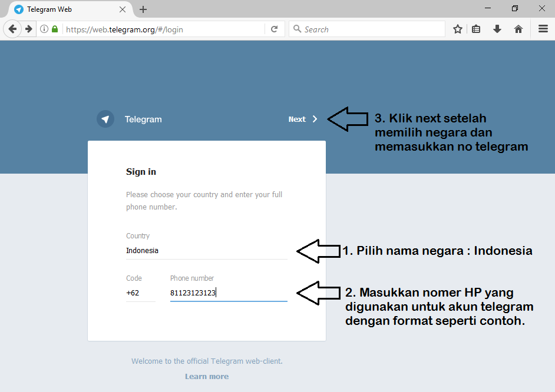Go to Home page icon
This screenshot has height=392, width=555.
coord(518,29)
